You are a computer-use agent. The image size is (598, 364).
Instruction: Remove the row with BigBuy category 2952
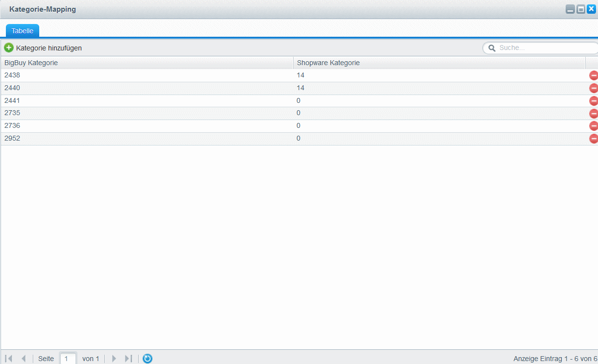[x=593, y=139]
